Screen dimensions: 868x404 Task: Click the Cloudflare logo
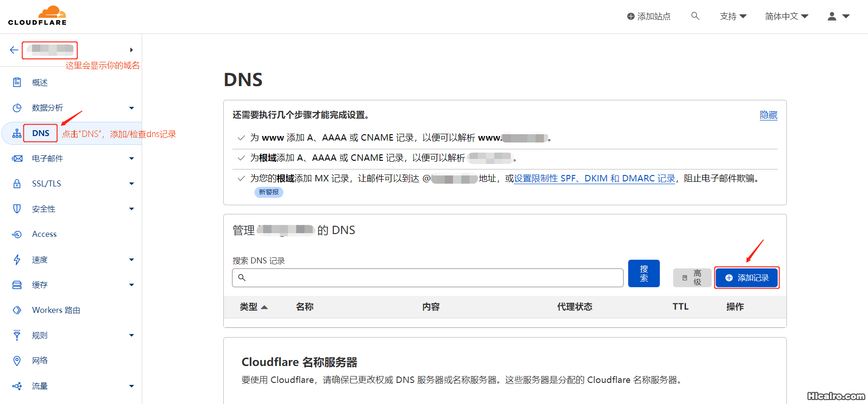37,16
